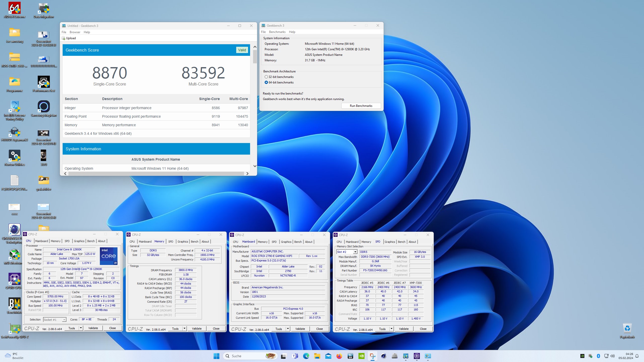Open the 3070 desktop file

[44, 158]
